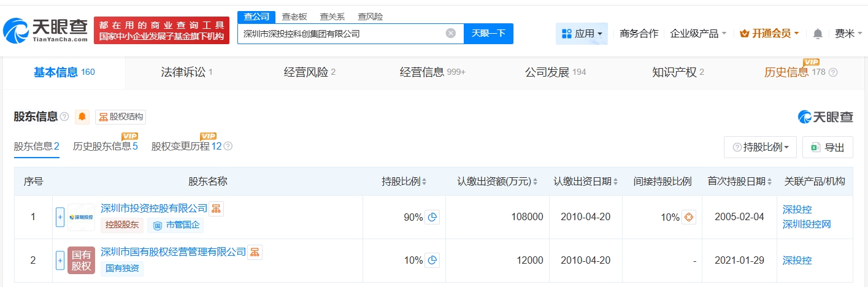Export shareholder table with 导出 button
The height and width of the screenshot is (287, 868).
pyautogui.click(x=828, y=147)
